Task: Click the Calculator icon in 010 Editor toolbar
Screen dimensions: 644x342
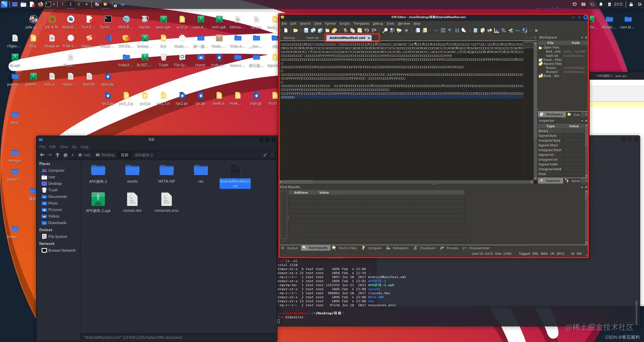Action: point(475,30)
